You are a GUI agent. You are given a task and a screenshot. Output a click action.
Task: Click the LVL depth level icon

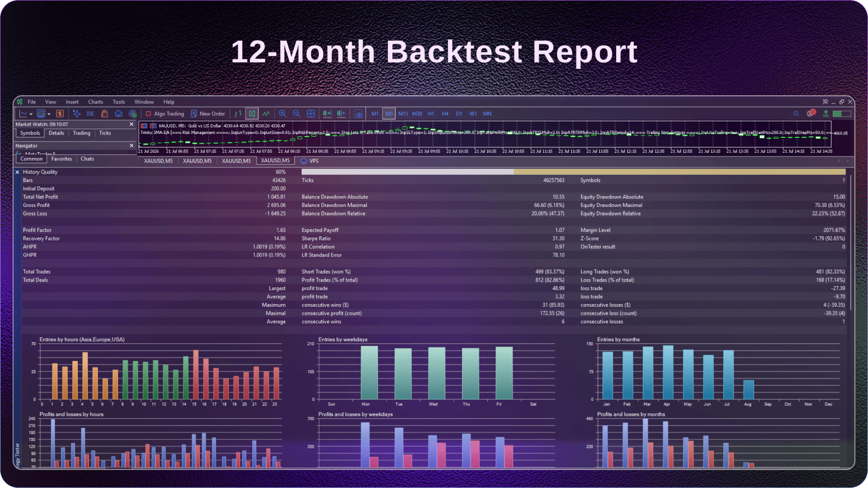click(x=826, y=114)
